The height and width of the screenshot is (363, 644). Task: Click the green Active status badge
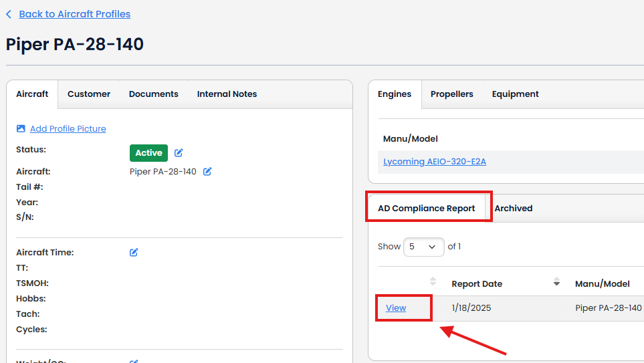(x=148, y=153)
